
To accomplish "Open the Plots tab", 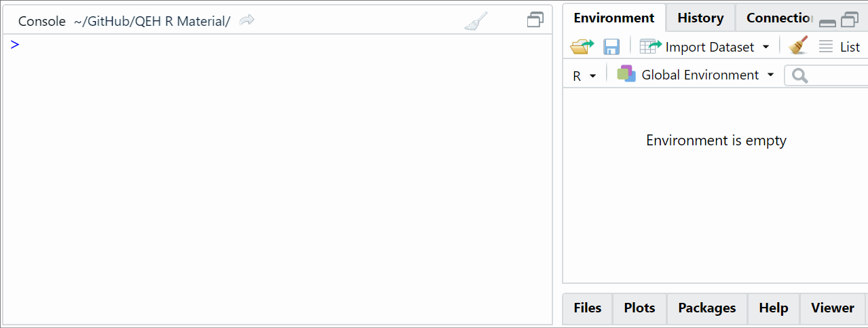I will click(640, 308).
